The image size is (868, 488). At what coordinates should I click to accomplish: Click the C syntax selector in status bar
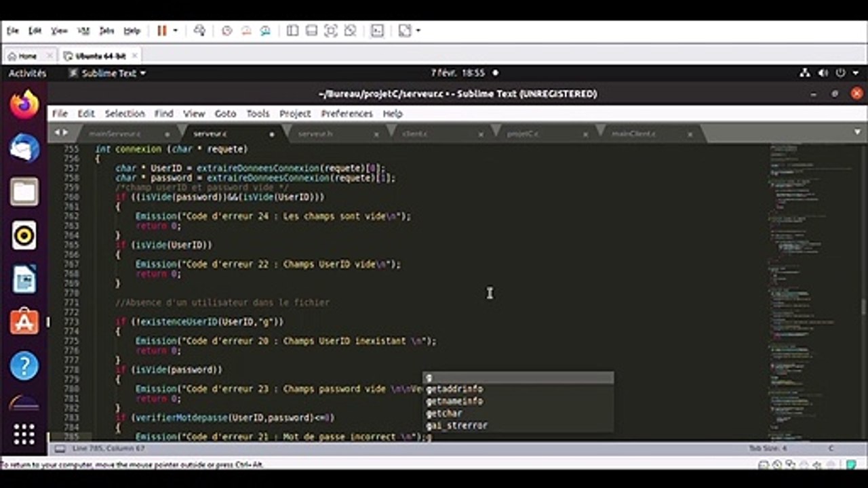pyautogui.click(x=831, y=449)
